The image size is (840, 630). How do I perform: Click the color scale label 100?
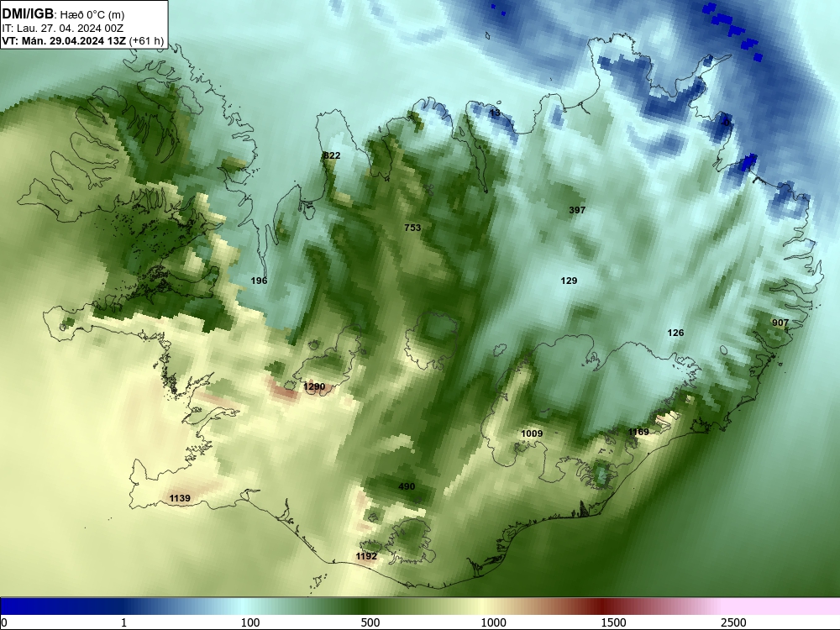[250, 622]
